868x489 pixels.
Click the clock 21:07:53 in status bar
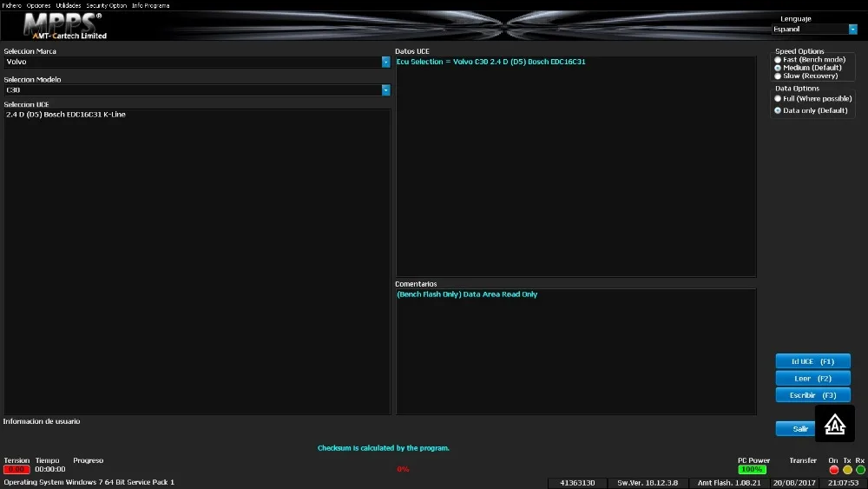[843, 483]
